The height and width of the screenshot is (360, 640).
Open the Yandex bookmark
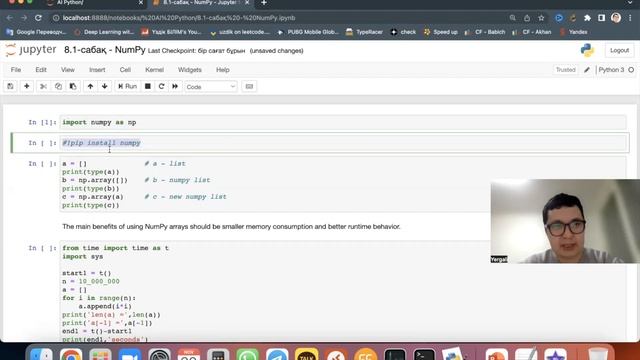pyautogui.click(x=573, y=32)
